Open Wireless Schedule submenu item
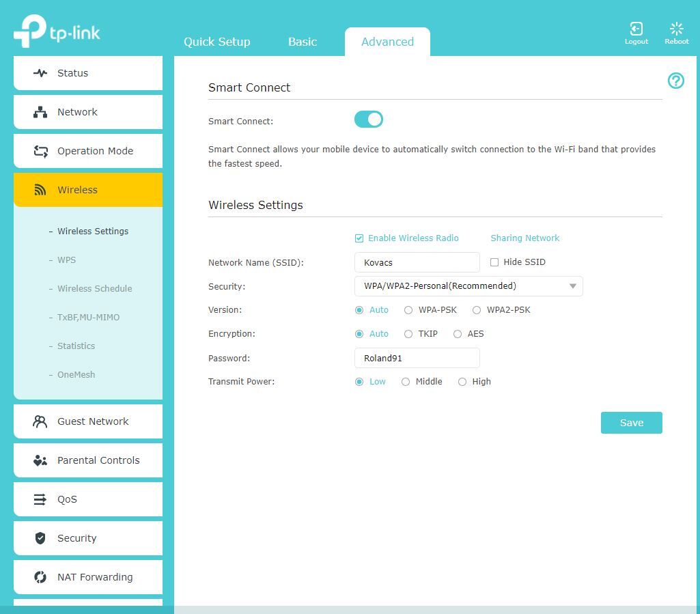700x614 pixels. coord(95,288)
